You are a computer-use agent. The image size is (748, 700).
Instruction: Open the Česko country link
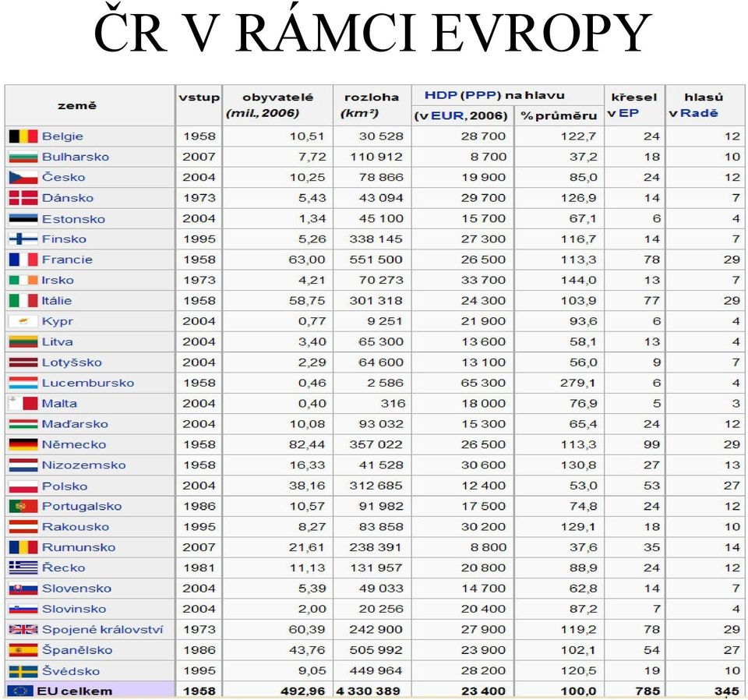click(x=63, y=177)
